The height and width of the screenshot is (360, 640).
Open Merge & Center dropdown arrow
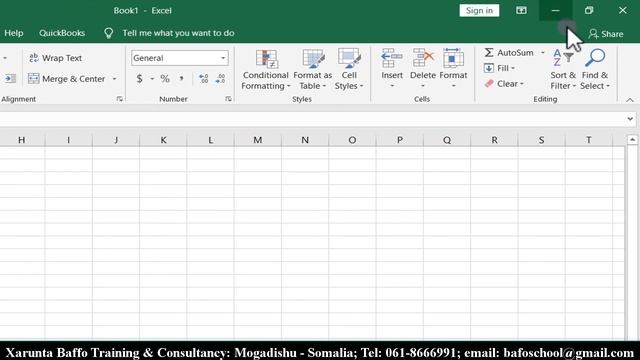(x=114, y=79)
